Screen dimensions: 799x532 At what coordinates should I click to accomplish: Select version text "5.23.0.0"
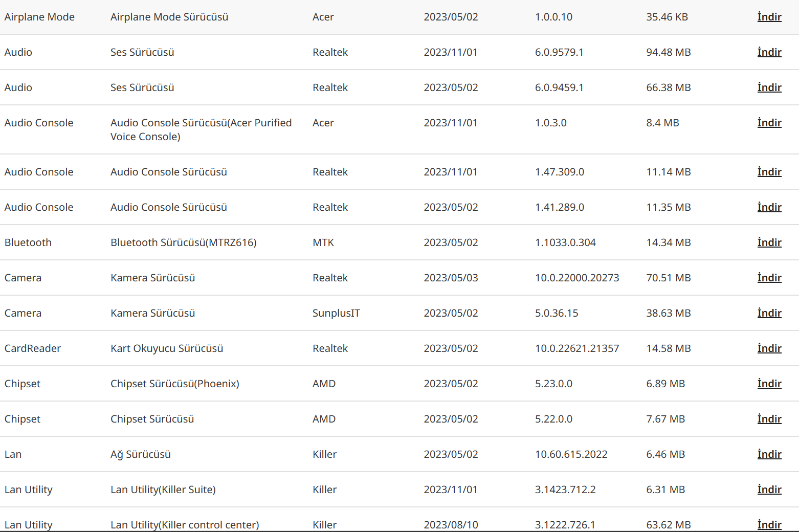553,384
